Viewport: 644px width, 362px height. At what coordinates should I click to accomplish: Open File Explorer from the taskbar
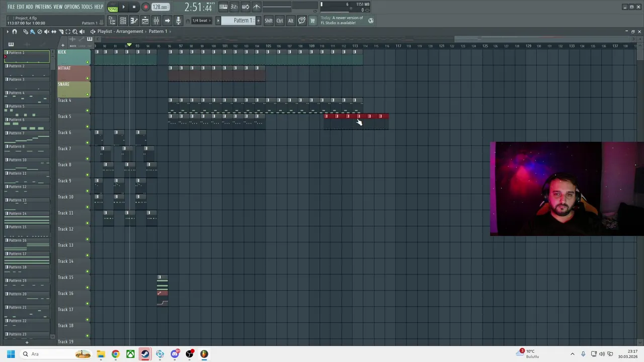[x=101, y=354]
